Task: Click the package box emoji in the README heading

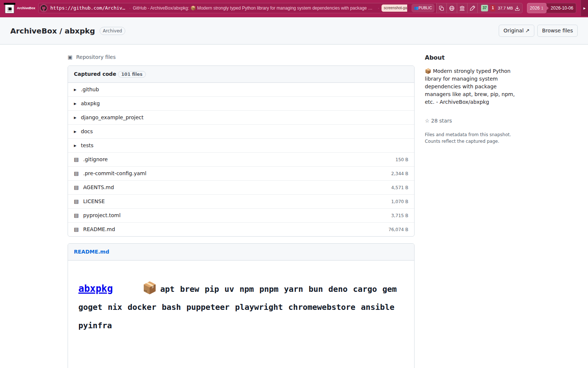Action: (x=149, y=288)
